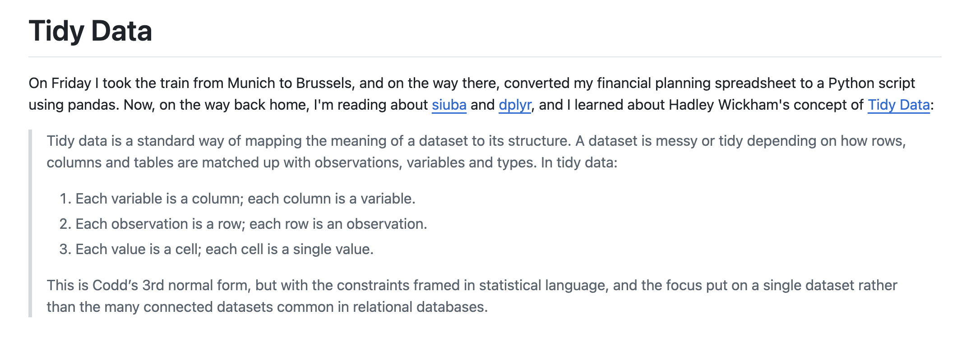This screenshot has height=343, width=980.
Task: Click the horizontal divider below the heading
Action: pyautogui.click(x=485, y=57)
